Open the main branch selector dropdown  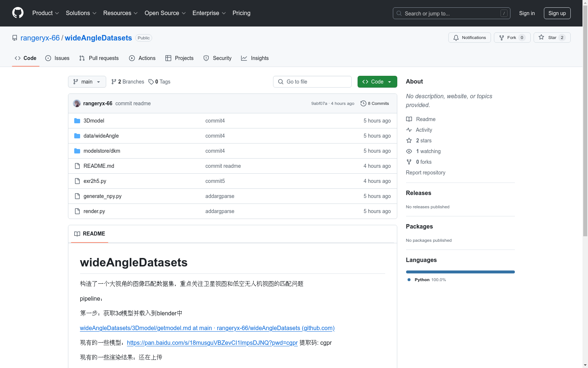(x=87, y=82)
